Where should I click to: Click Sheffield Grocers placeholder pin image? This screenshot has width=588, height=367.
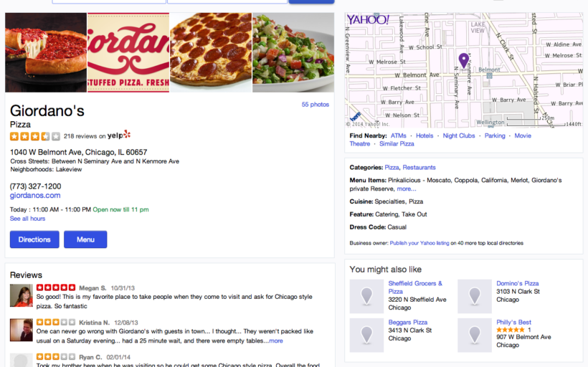366,296
